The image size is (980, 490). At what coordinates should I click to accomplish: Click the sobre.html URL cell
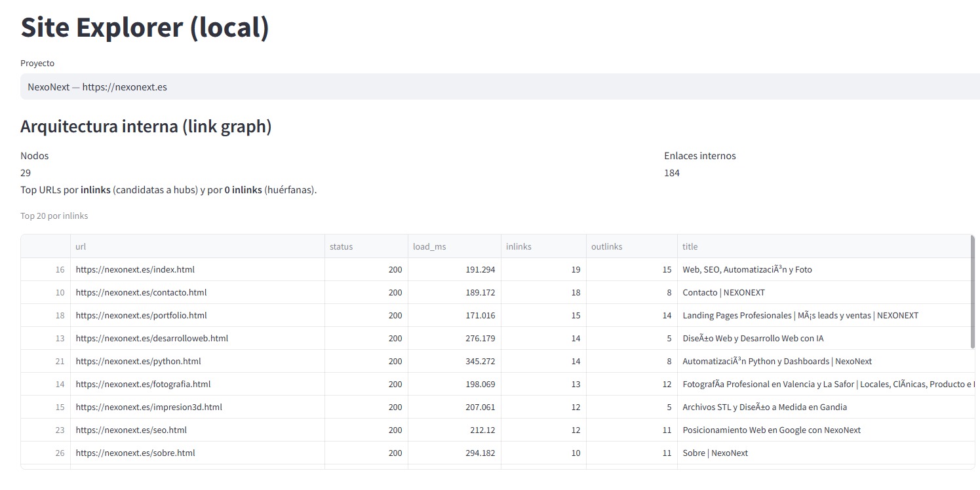tap(135, 453)
